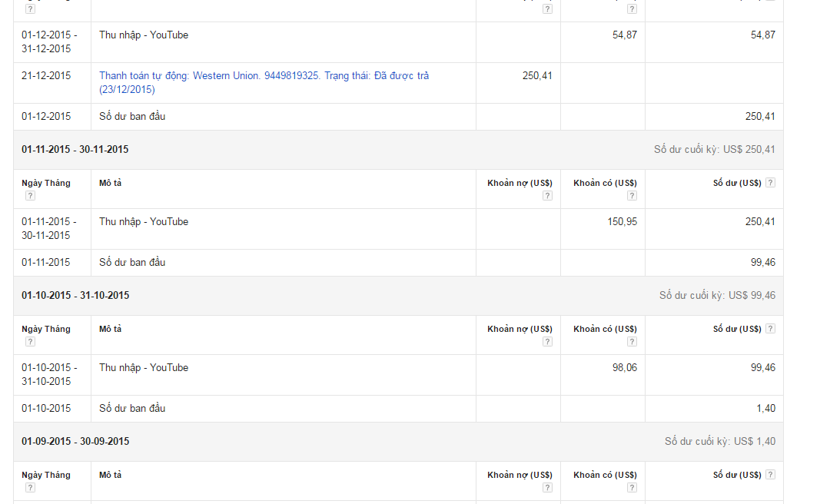This screenshot has height=504, width=830.
Task: Open Khoản nợ help icon in September table
Action: pos(547,488)
